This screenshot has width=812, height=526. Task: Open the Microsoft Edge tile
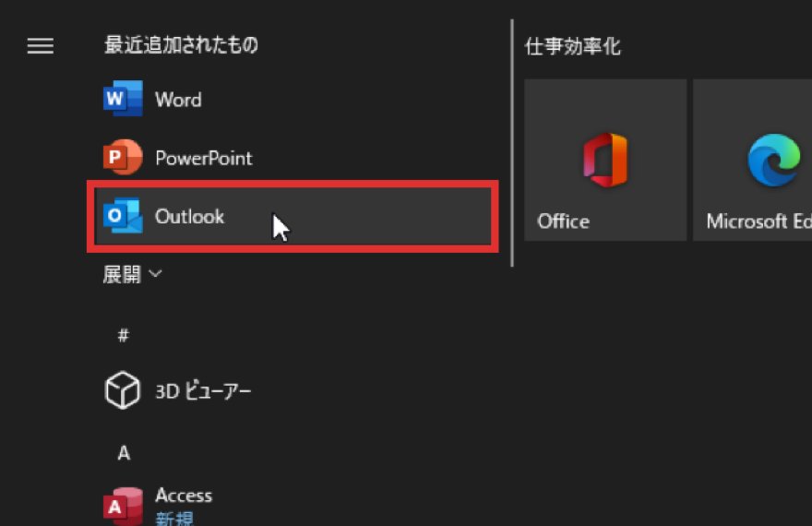click(x=752, y=160)
